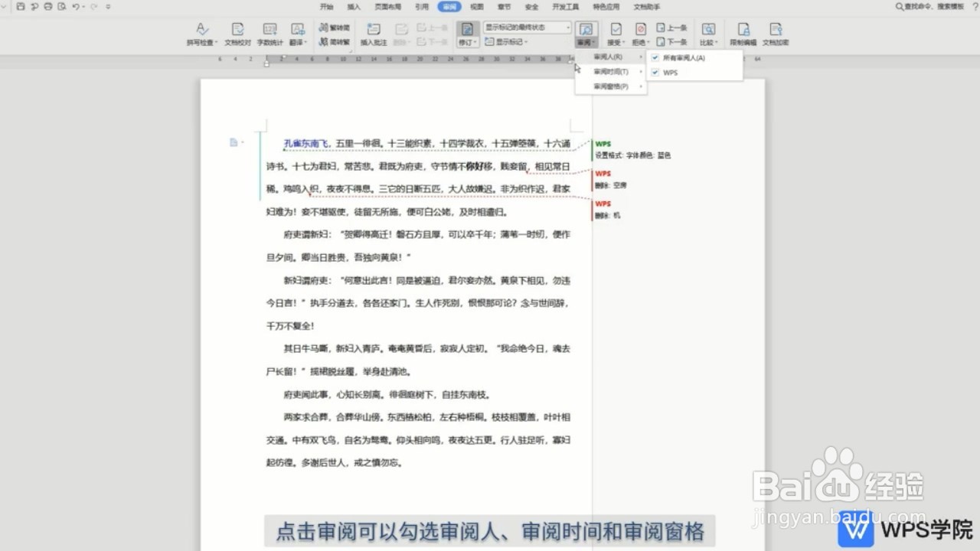Open the 插入 ribbon tab
This screenshot has height=551, width=980.
coord(354,6)
